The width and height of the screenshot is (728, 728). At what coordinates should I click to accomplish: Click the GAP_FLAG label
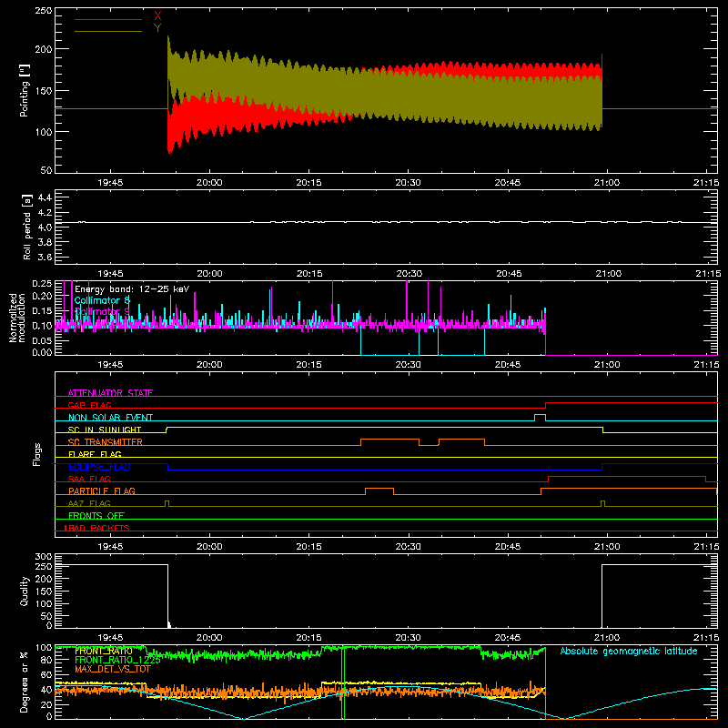point(89,405)
